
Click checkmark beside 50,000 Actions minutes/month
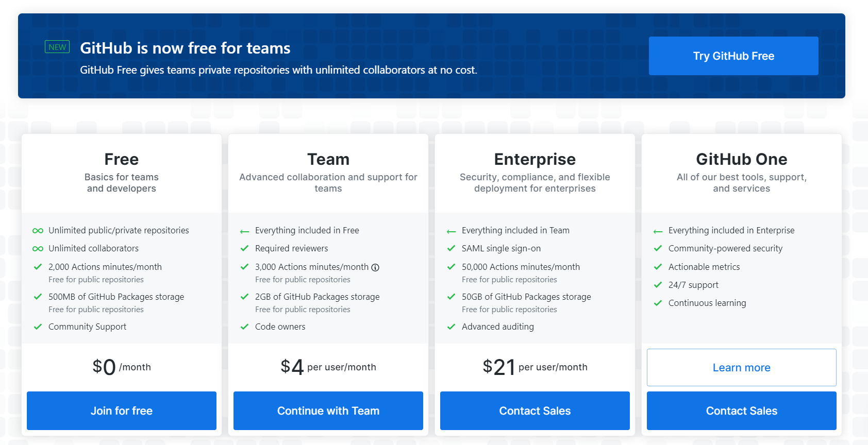tap(451, 267)
